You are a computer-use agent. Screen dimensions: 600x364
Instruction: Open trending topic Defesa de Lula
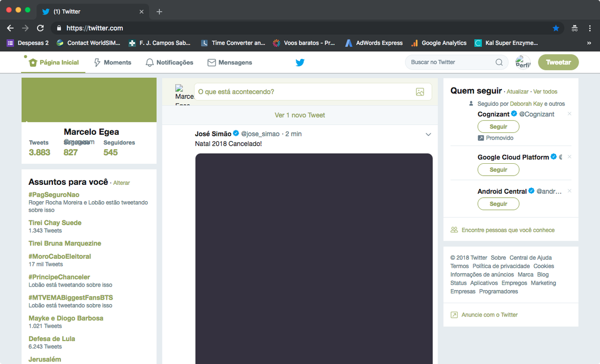pos(52,339)
